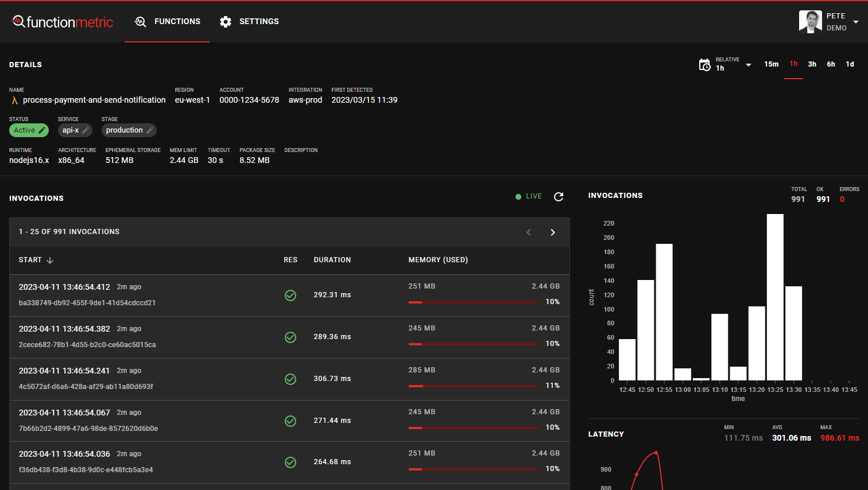Open invocation ba338749-db92-455f-9de1-41d54cdccd21
The width and height of the screenshot is (868, 490).
click(x=87, y=303)
